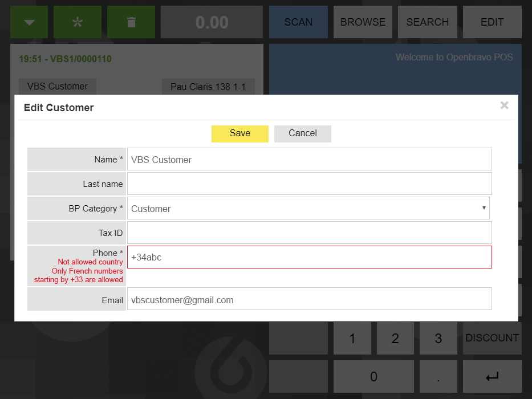Switch to the SCAN tab

coord(298,22)
